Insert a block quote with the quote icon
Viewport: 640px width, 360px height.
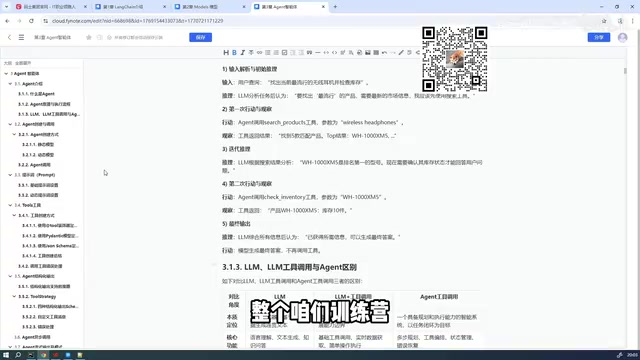click(x=309, y=53)
